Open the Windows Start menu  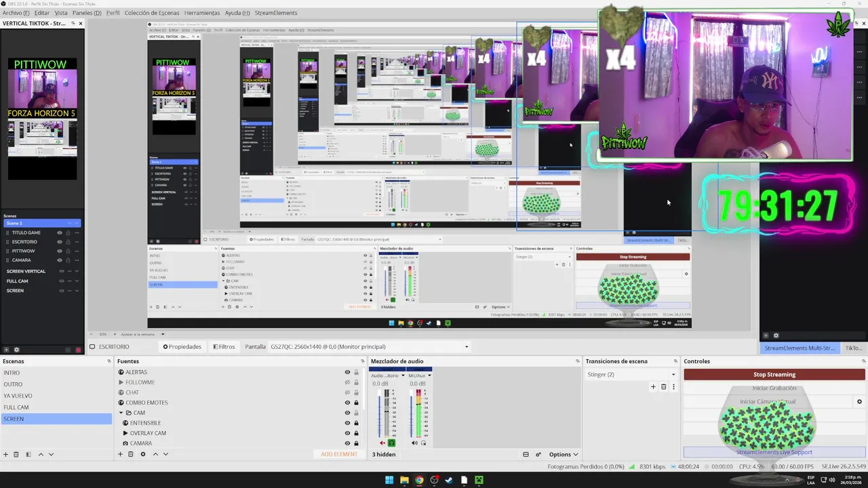coord(389,481)
